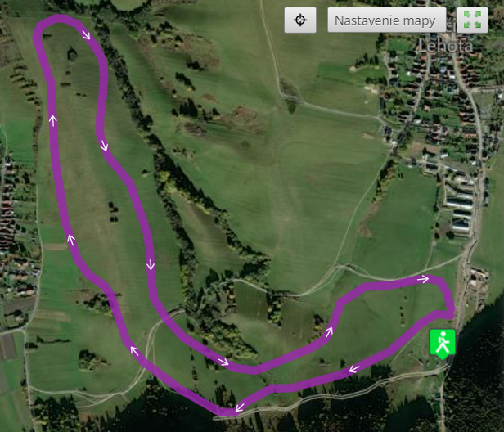This screenshot has width=504, height=432.
Task: Click the rightward arrow on the route's eastern bend
Action: pyautogui.click(x=423, y=279)
